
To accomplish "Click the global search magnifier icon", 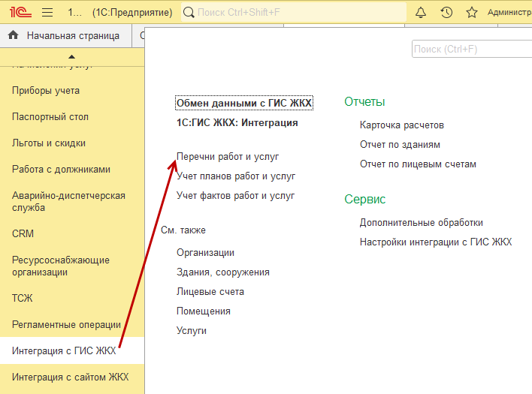I will point(189,13).
